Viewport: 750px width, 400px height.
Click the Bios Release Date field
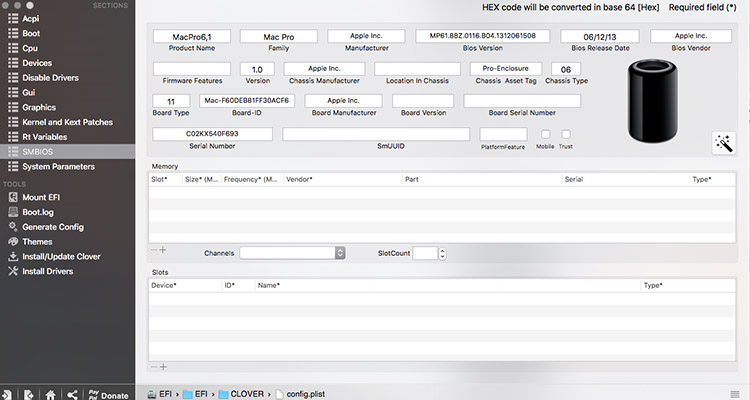tap(600, 36)
